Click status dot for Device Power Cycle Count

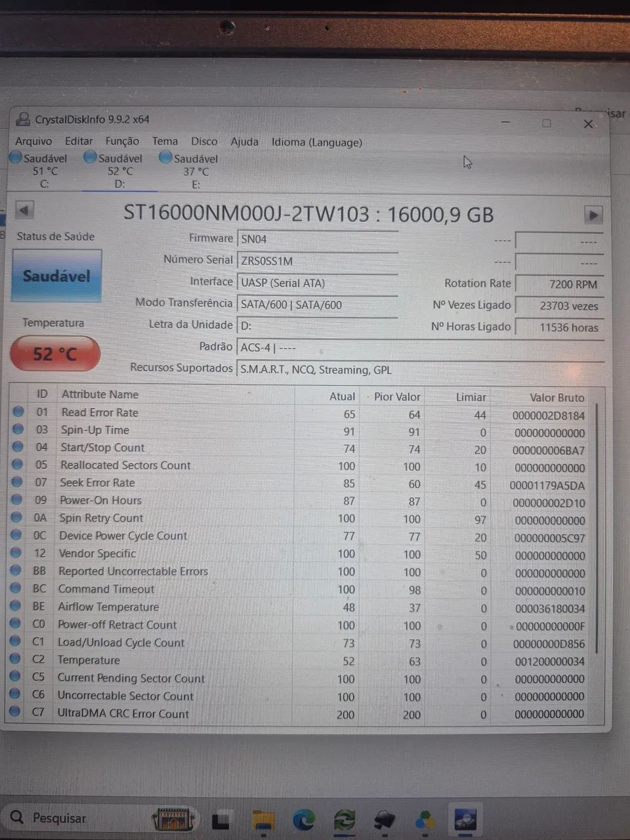click(17, 535)
